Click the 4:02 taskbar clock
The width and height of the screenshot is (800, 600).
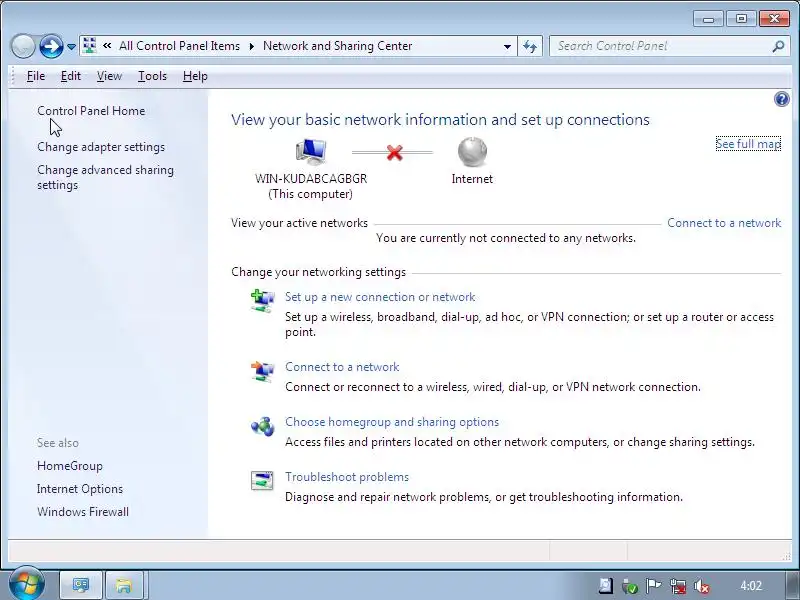click(x=751, y=586)
